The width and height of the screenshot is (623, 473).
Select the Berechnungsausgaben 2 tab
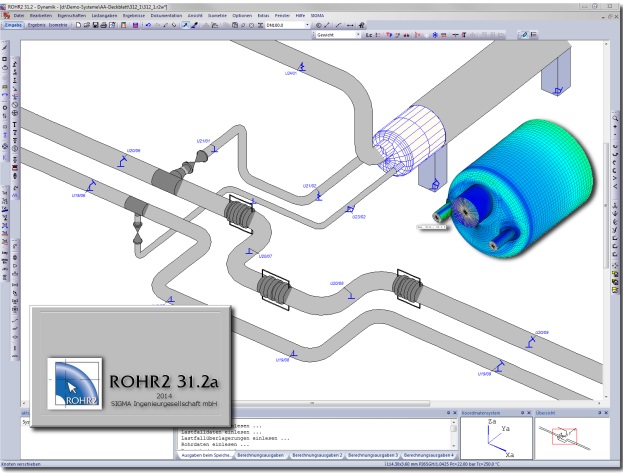point(317,455)
